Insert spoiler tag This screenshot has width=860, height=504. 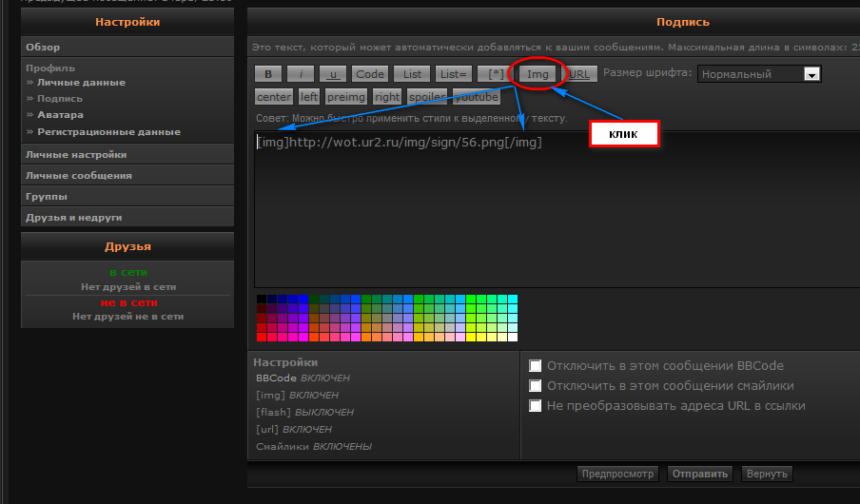(x=427, y=97)
